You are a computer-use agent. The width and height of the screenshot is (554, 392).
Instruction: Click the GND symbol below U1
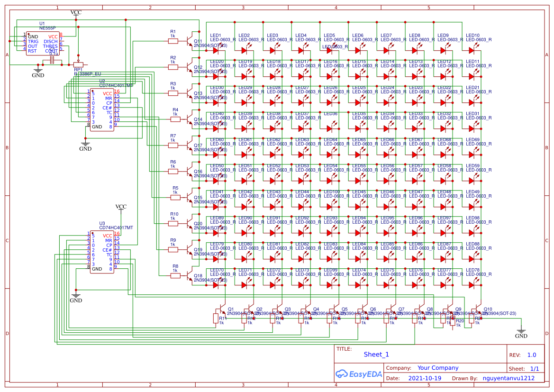pos(38,71)
